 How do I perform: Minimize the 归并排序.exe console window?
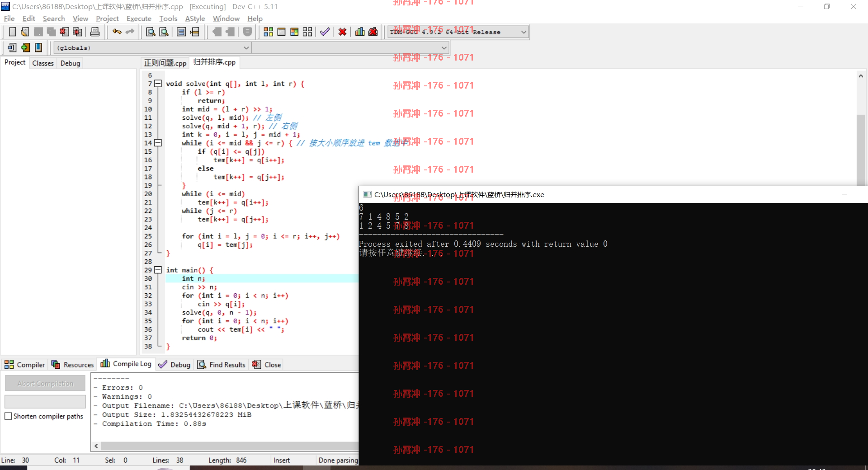pos(844,194)
